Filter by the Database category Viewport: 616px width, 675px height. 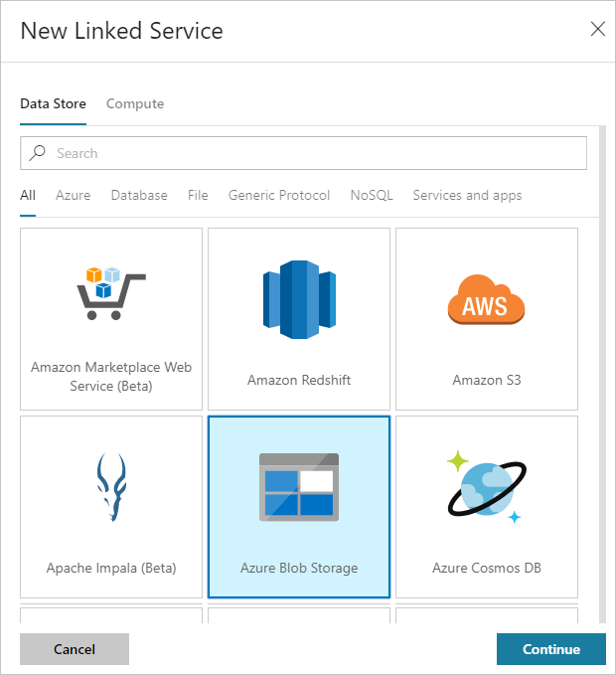pos(139,195)
